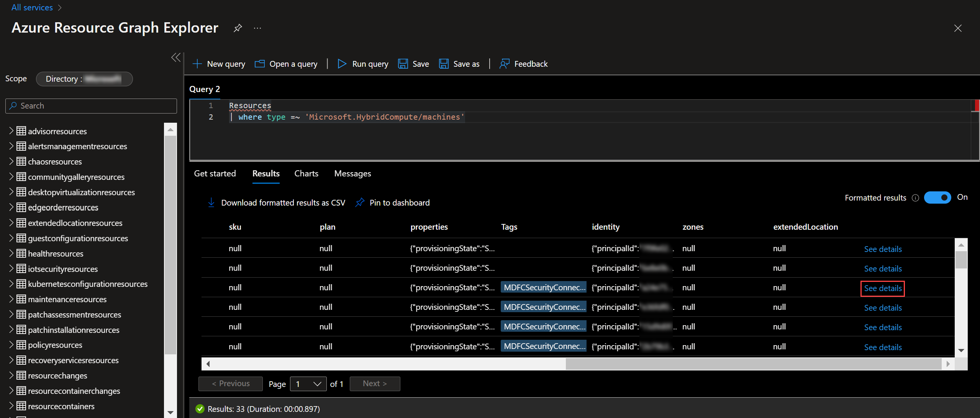Expand the advisorresources tree node
The width and height of the screenshot is (980, 418).
pos(11,131)
